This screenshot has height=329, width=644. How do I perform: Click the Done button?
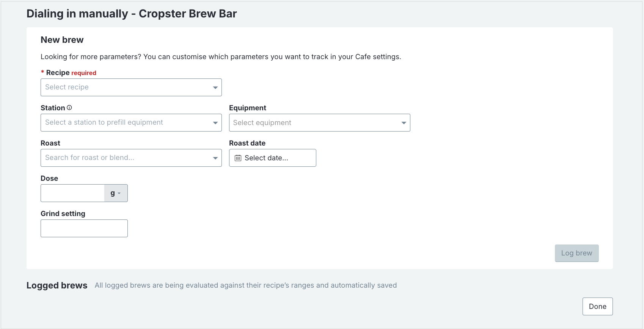click(x=598, y=306)
